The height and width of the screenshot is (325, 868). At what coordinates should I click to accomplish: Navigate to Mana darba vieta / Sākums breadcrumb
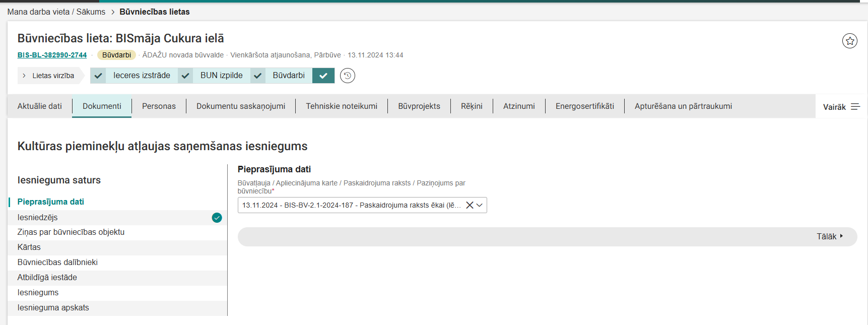pos(56,12)
